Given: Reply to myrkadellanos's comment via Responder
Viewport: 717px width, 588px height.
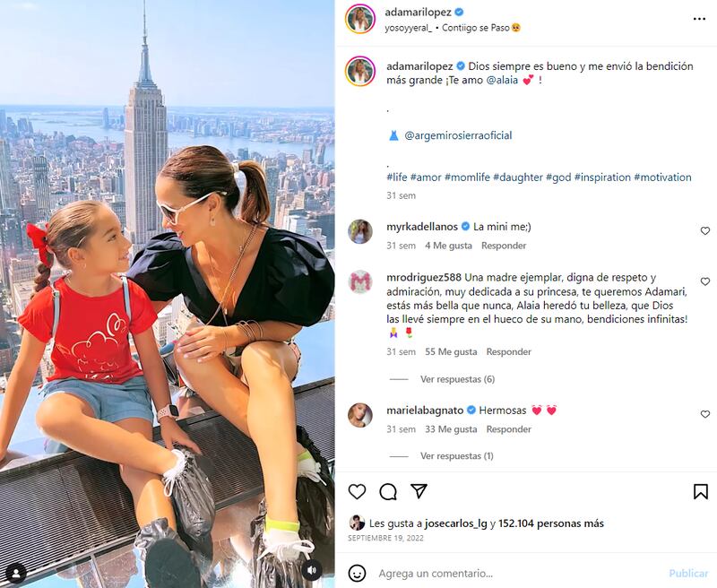Looking at the screenshot, I should (504, 246).
